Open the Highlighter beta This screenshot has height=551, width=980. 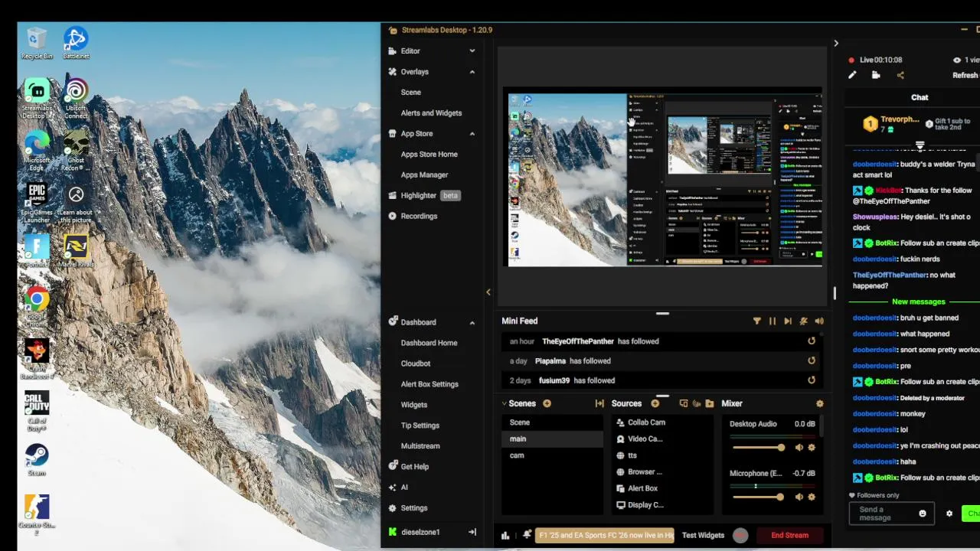coord(423,196)
